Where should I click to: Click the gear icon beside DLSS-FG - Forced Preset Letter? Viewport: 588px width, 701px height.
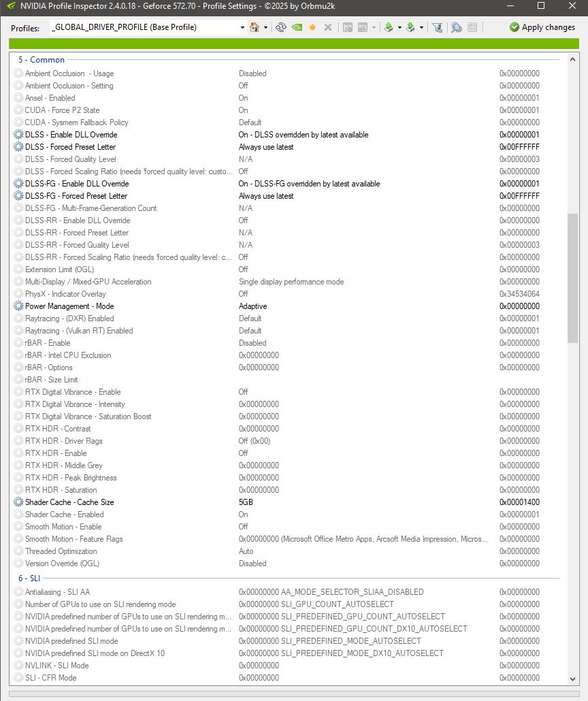[18, 196]
